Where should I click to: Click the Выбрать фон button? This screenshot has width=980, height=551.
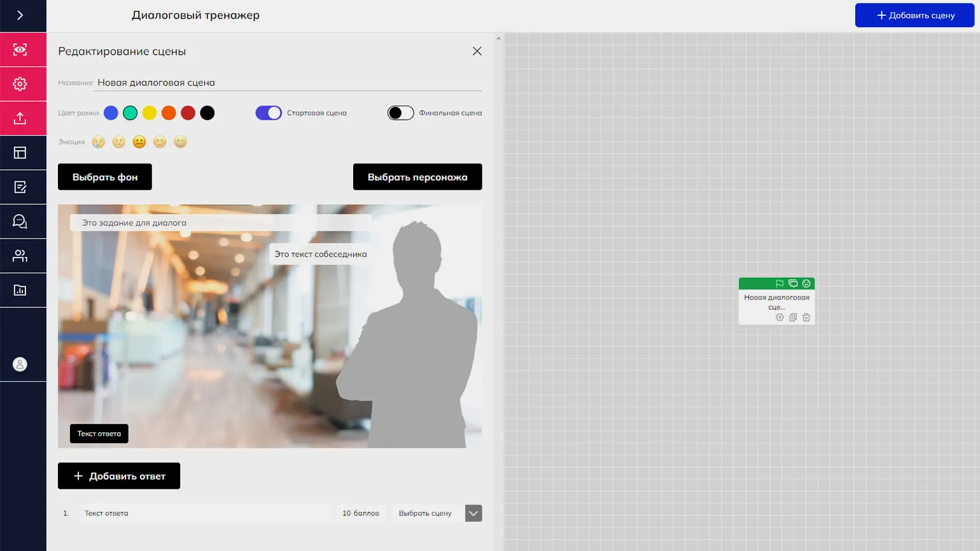point(105,177)
